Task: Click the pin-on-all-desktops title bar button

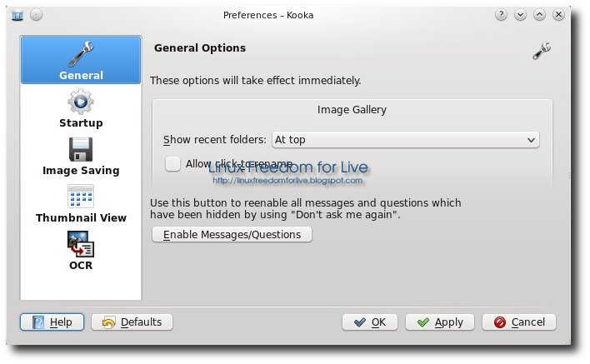Action: [36, 15]
